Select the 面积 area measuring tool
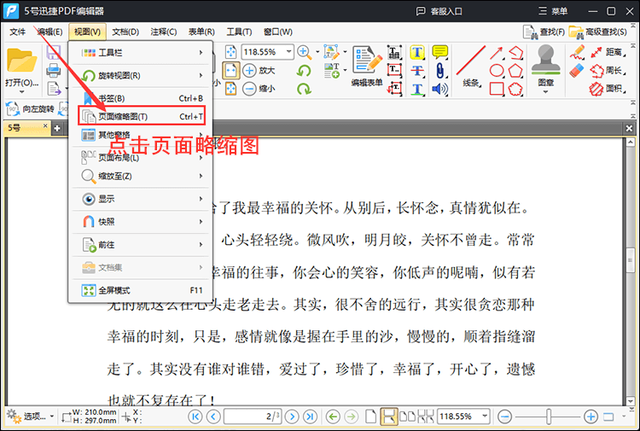This screenshot has height=431, width=640. point(608,89)
